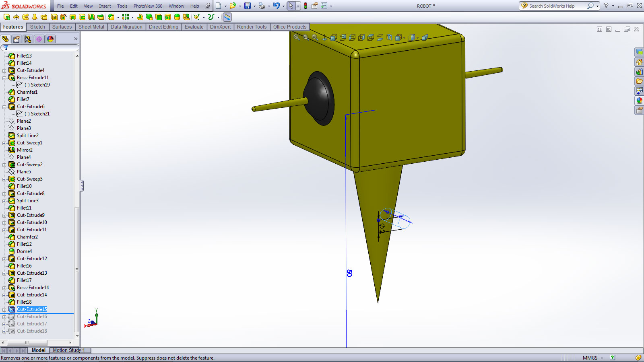Viewport: 644px width, 362px height.
Task: Click the Rebuild traffic light icon
Action: 305,6
